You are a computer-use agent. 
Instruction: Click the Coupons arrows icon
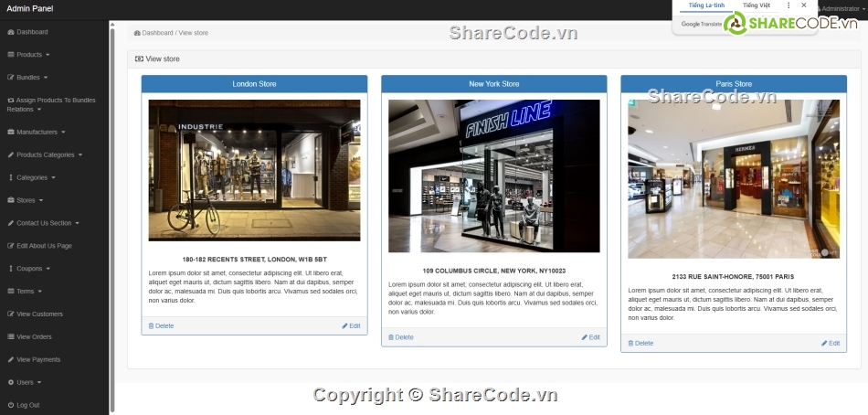[11, 269]
